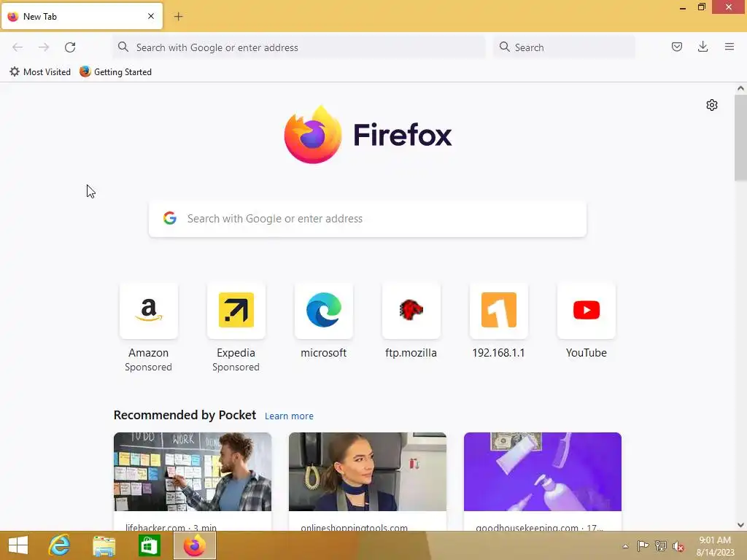Click the Firefox logo
The image size is (747, 560).
coord(368,135)
